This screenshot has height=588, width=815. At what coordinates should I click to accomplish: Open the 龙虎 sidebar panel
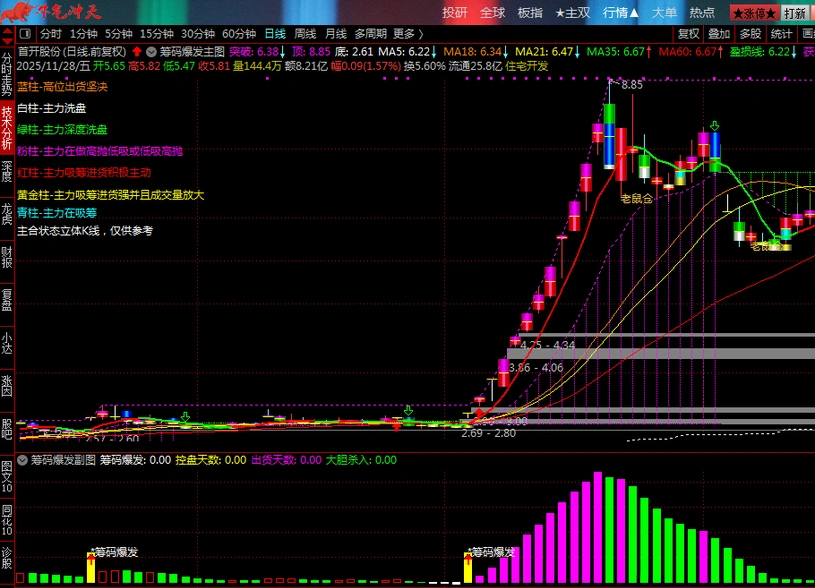(x=7, y=215)
